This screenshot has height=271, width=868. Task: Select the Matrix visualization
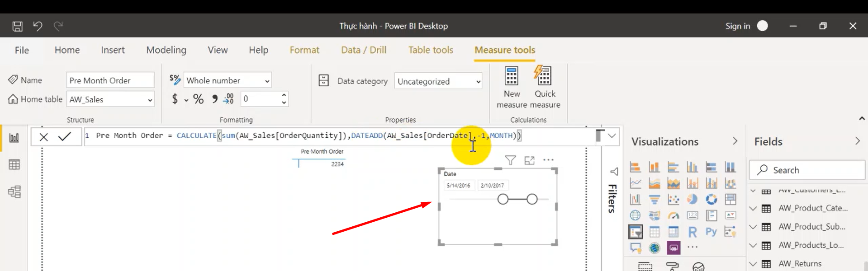(x=674, y=232)
